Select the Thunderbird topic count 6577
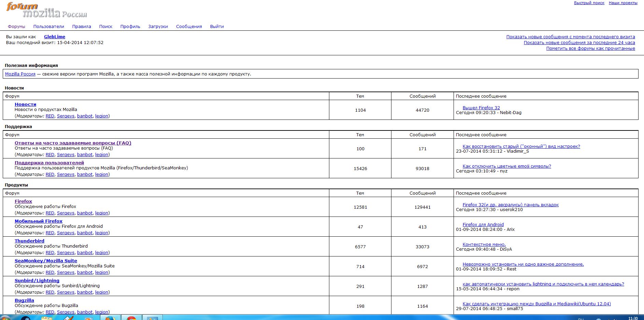 point(360,247)
